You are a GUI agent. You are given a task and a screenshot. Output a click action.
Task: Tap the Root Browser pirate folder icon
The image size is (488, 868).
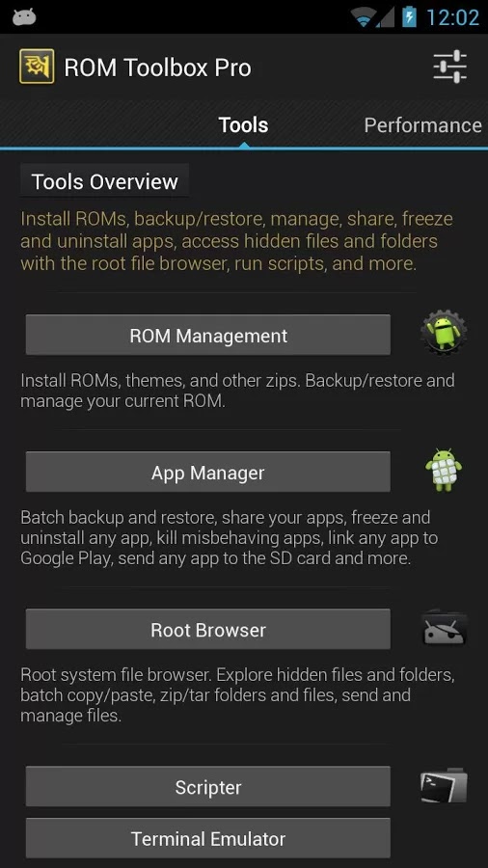pos(445,628)
